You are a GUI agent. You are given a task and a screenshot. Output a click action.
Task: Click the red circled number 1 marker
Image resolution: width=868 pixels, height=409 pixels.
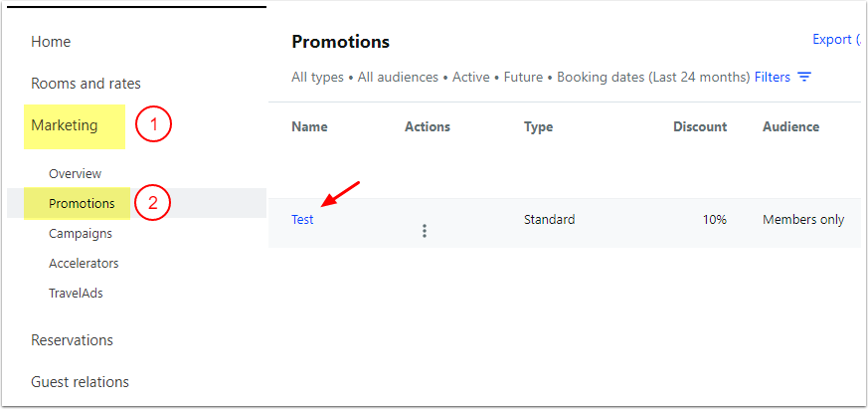[154, 125]
